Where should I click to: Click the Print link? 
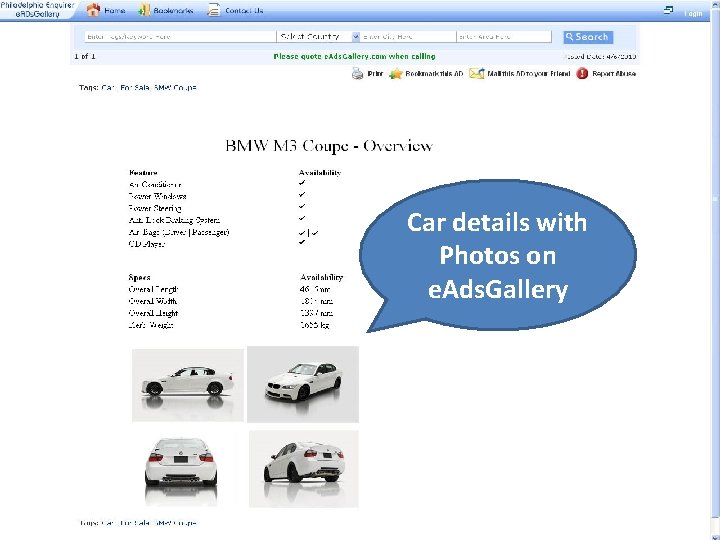[x=375, y=73]
